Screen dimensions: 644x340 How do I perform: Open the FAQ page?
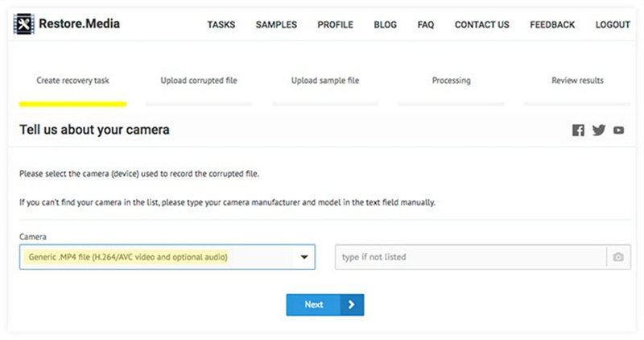pos(426,25)
